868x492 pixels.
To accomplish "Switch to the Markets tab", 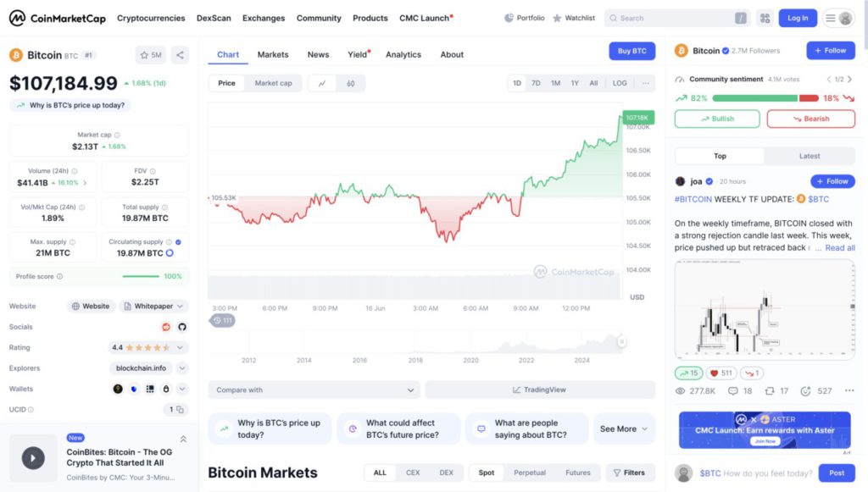I will (273, 55).
